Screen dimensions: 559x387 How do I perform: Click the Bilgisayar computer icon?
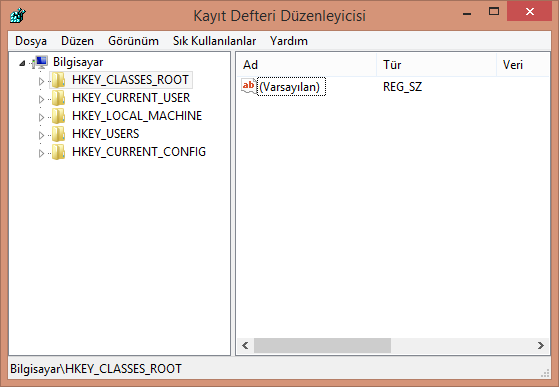point(40,62)
